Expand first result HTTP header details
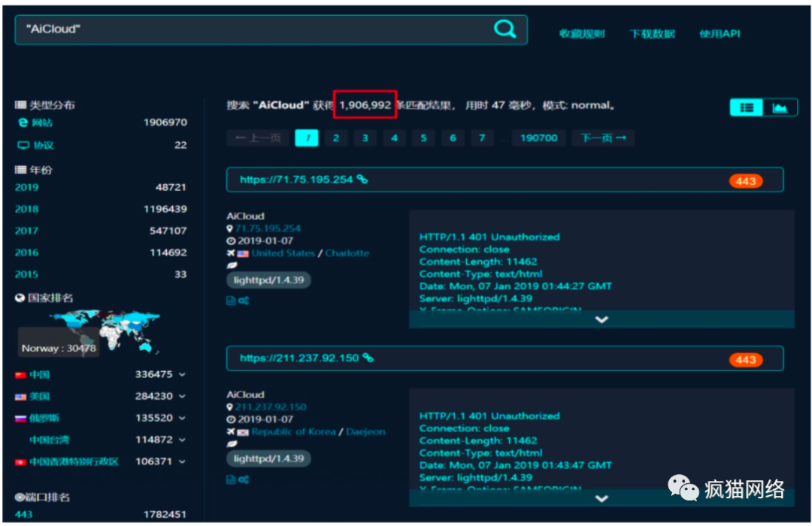 [x=601, y=319]
